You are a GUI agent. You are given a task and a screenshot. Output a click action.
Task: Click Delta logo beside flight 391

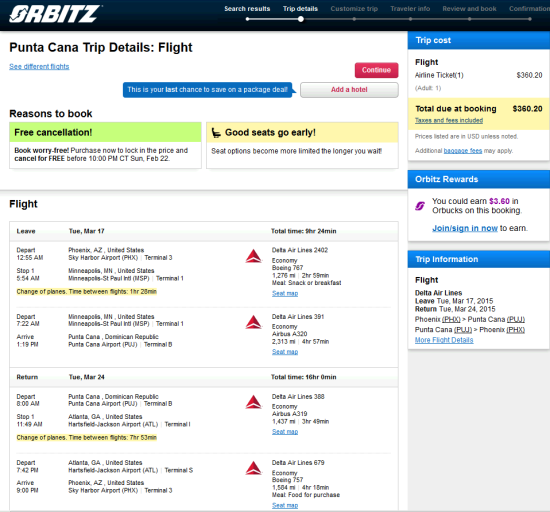coord(253,322)
